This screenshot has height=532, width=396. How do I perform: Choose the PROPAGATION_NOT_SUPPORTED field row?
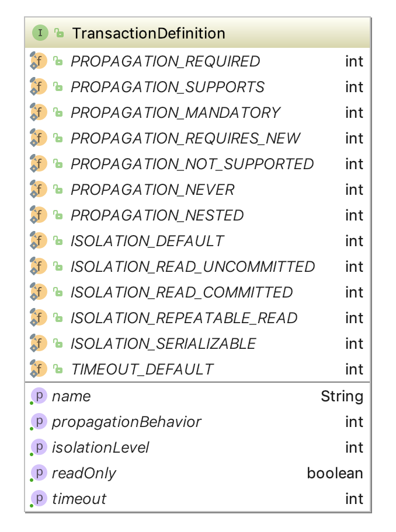[x=192, y=164]
